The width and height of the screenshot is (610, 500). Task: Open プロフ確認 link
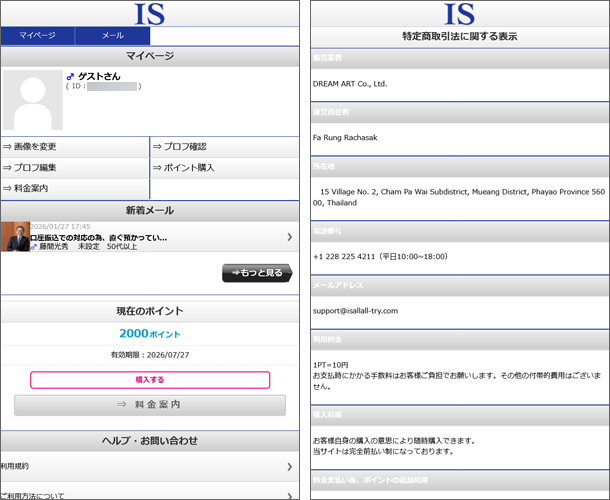[x=224, y=146]
